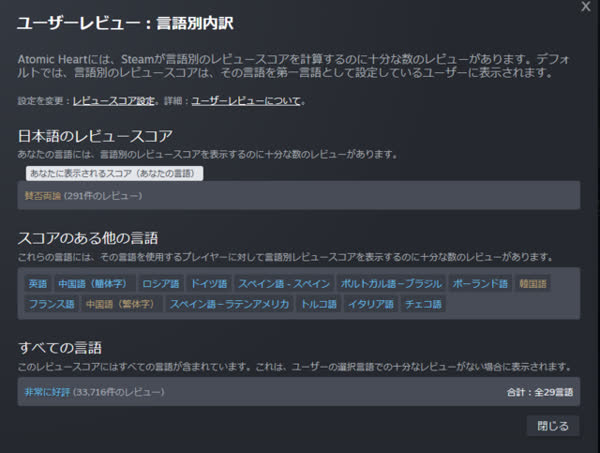Select the 英語 language tag
Viewport: 600px width, 453px height.
pyautogui.click(x=38, y=284)
